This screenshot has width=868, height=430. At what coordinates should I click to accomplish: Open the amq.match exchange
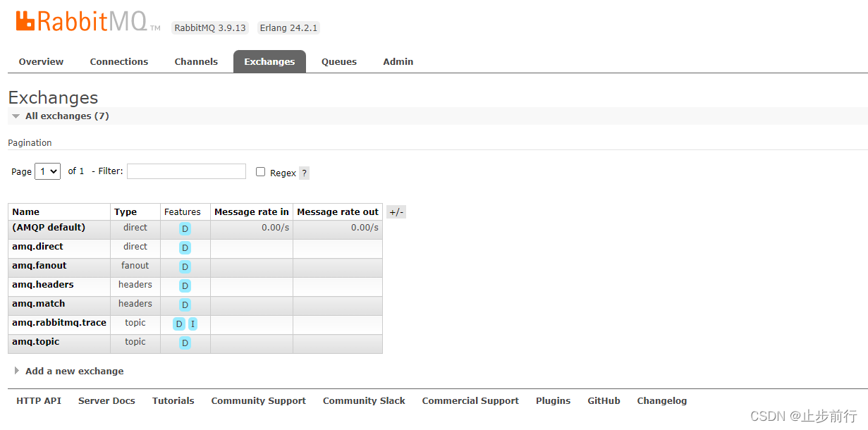point(39,304)
